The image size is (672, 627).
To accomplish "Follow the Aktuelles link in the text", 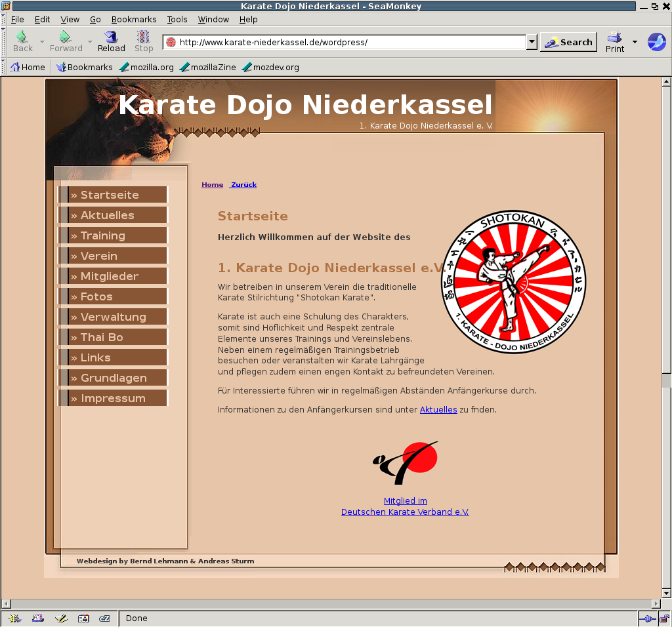I will tap(438, 410).
